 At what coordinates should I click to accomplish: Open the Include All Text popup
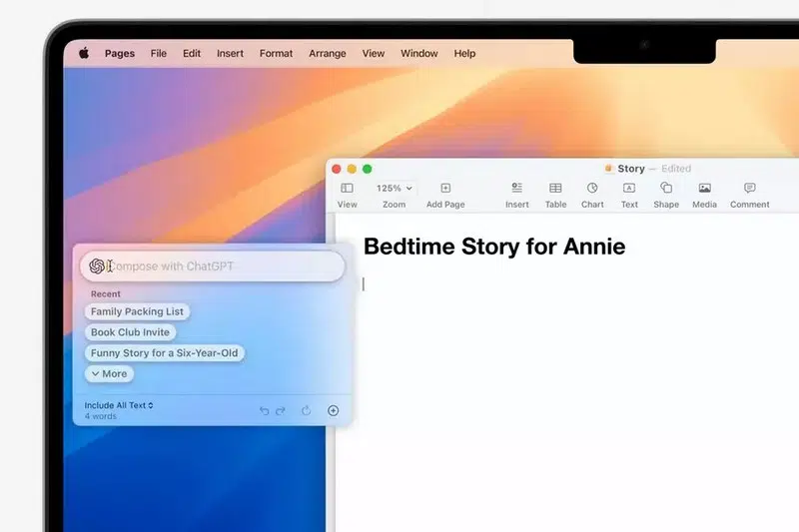[x=119, y=405]
